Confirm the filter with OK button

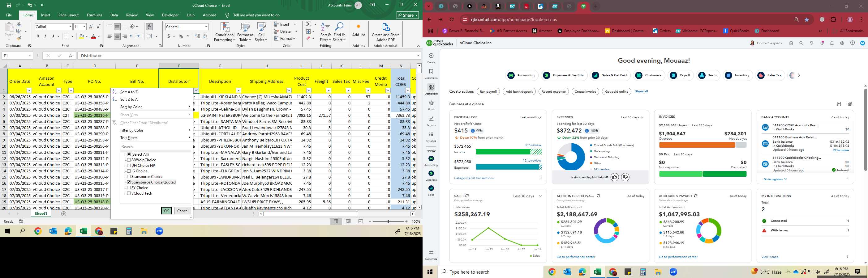point(166,211)
